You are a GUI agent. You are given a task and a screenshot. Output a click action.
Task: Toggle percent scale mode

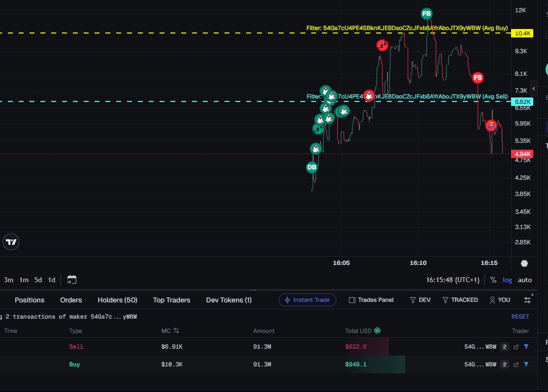coord(493,280)
